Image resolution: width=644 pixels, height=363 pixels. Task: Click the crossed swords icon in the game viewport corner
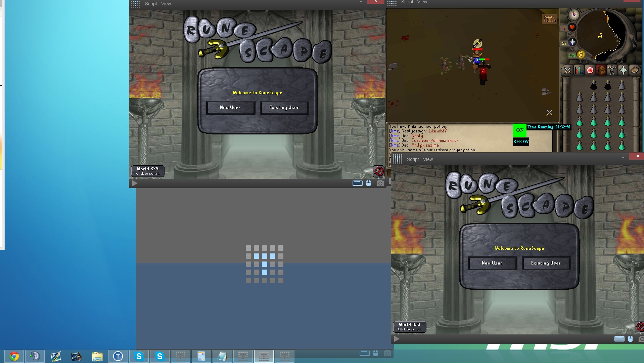[549, 113]
